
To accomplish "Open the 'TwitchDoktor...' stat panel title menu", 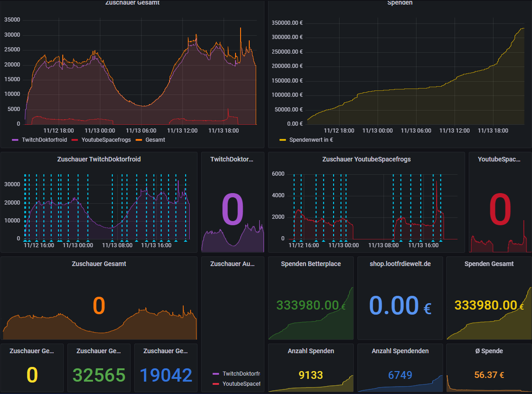I will (232, 159).
